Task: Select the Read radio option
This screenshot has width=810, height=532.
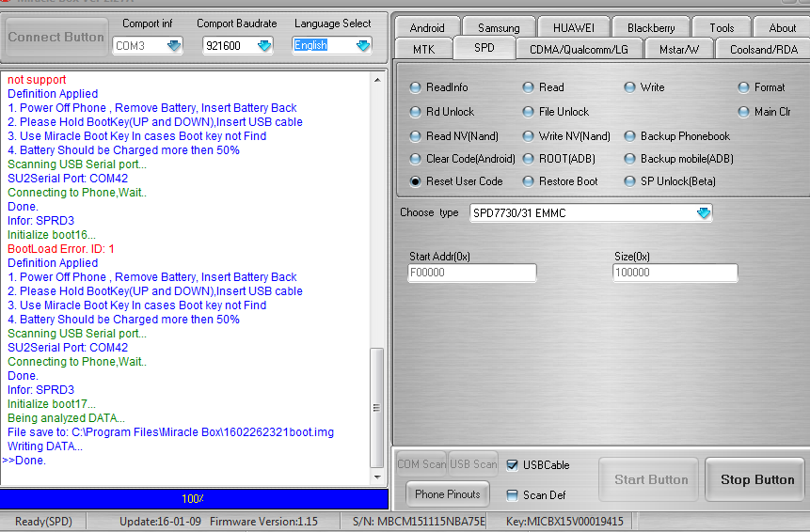Action: click(528, 87)
